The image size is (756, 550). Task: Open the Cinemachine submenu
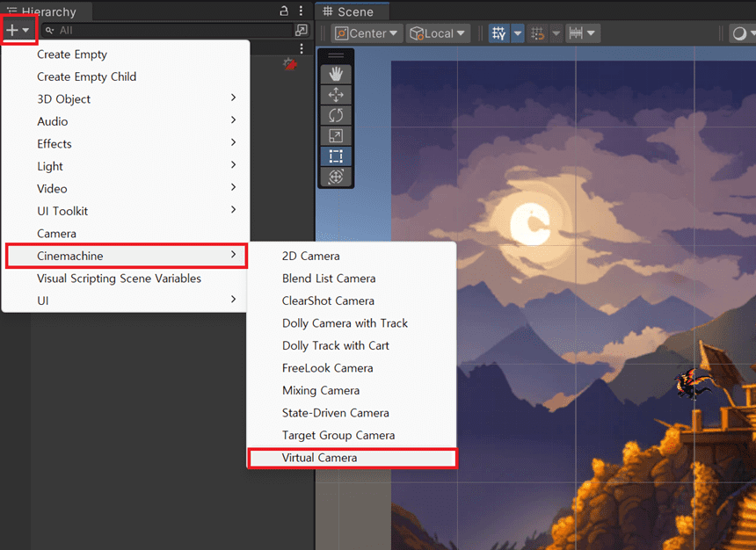127,256
